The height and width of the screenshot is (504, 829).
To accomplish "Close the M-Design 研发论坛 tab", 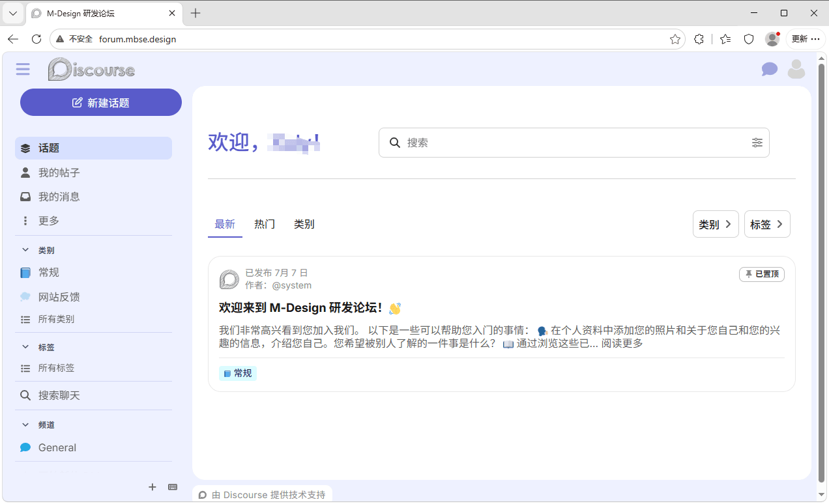I will [171, 13].
